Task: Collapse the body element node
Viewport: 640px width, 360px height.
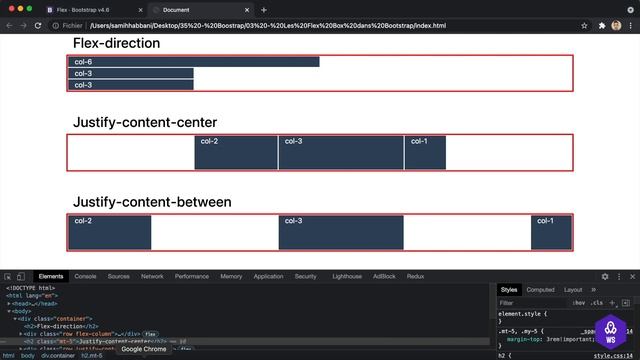Action: (9, 311)
